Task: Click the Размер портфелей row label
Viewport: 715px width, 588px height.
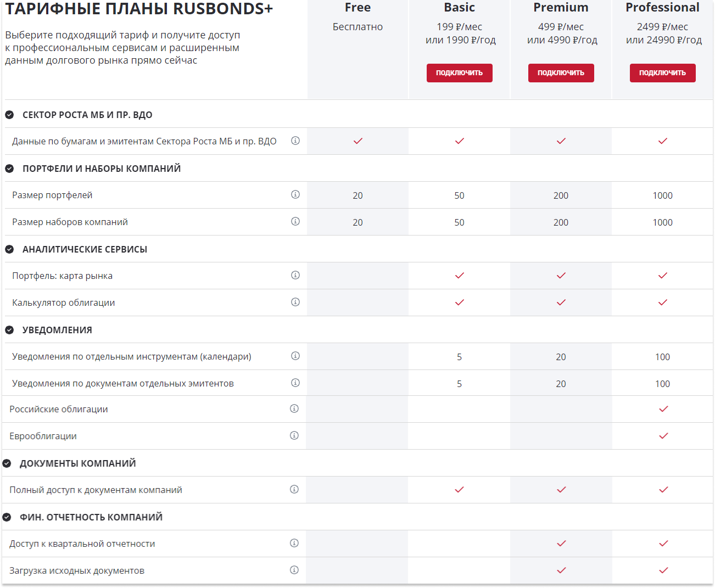Action: click(x=52, y=195)
